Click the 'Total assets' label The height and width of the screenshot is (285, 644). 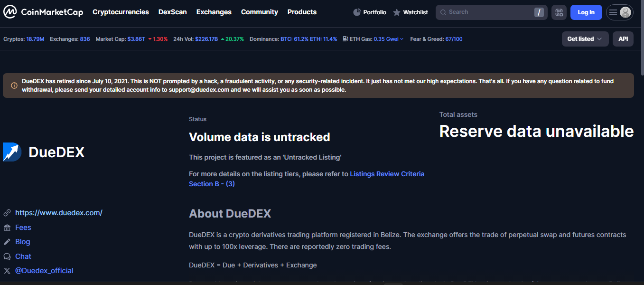tap(458, 114)
